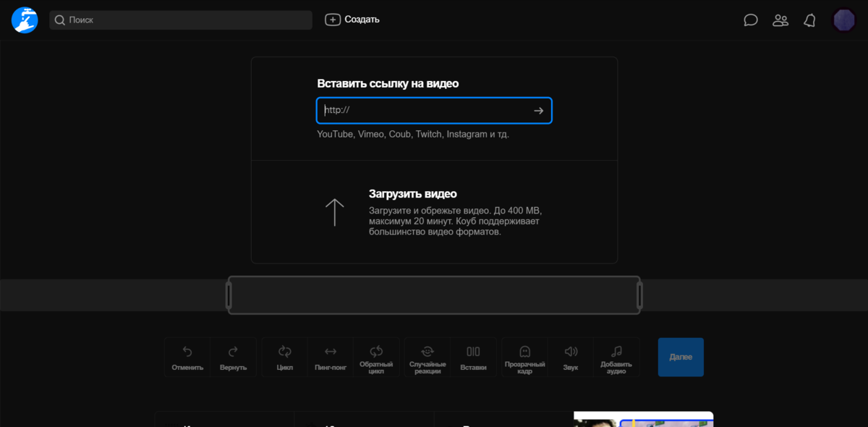Click the До 400 MB upload description
Screen dimensions: 868x427
coord(455,221)
